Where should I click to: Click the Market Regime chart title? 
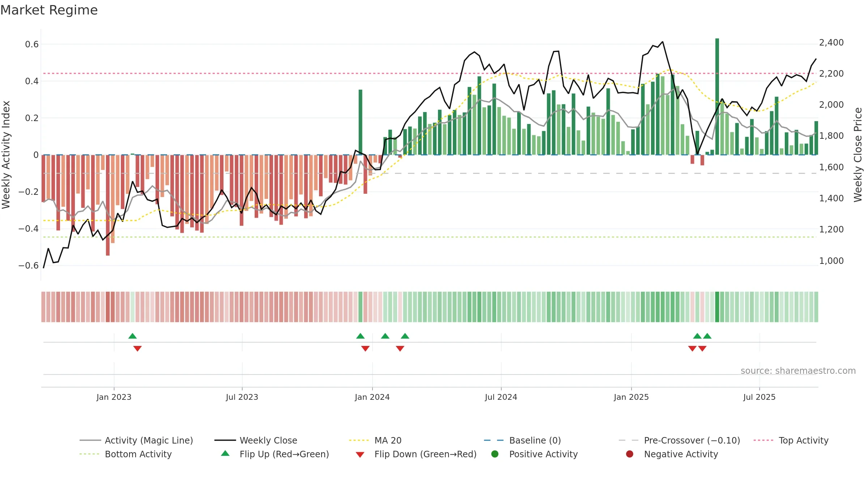tap(49, 10)
